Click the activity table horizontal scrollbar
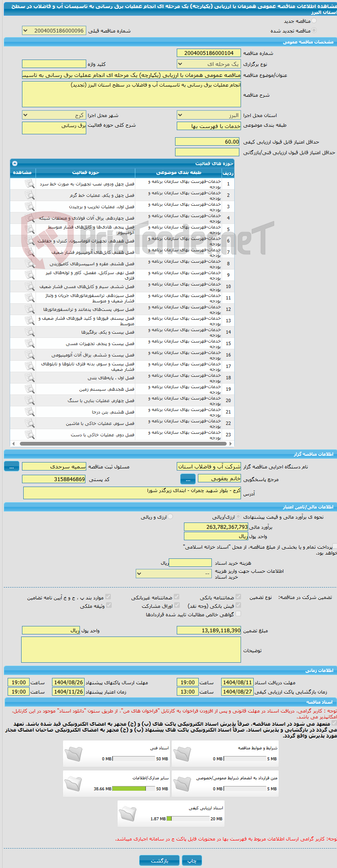337x868 pixels. [x=122, y=444]
